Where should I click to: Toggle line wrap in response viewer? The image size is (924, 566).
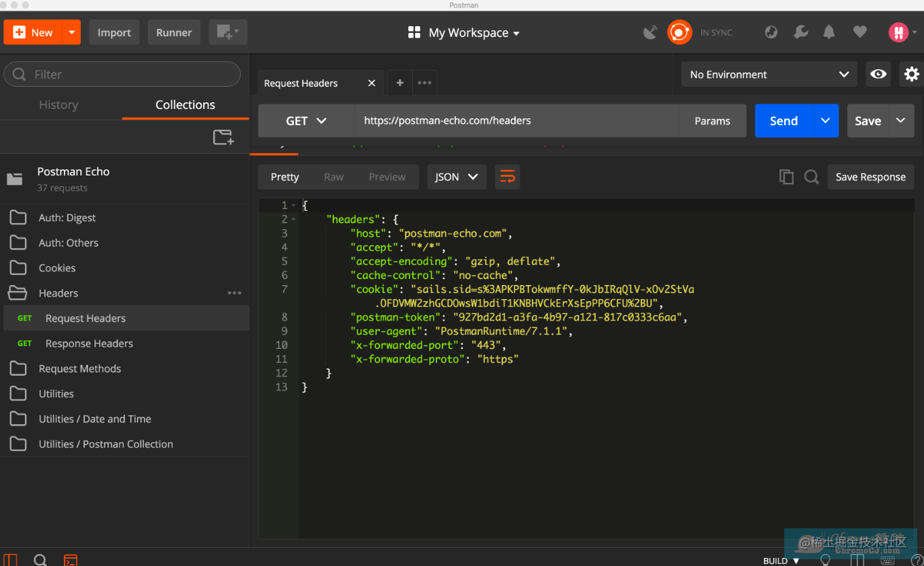(x=507, y=177)
